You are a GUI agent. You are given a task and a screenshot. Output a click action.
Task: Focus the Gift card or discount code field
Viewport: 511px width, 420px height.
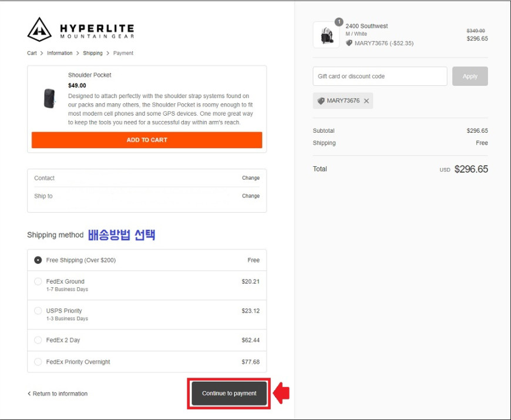click(379, 76)
